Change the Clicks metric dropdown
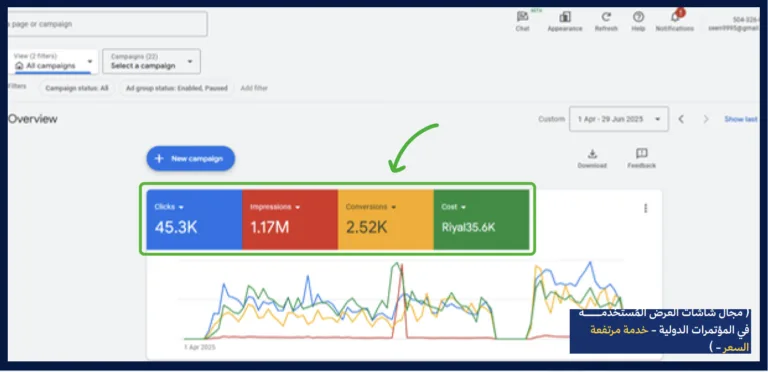The height and width of the screenshot is (372, 768). pyautogui.click(x=169, y=207)
